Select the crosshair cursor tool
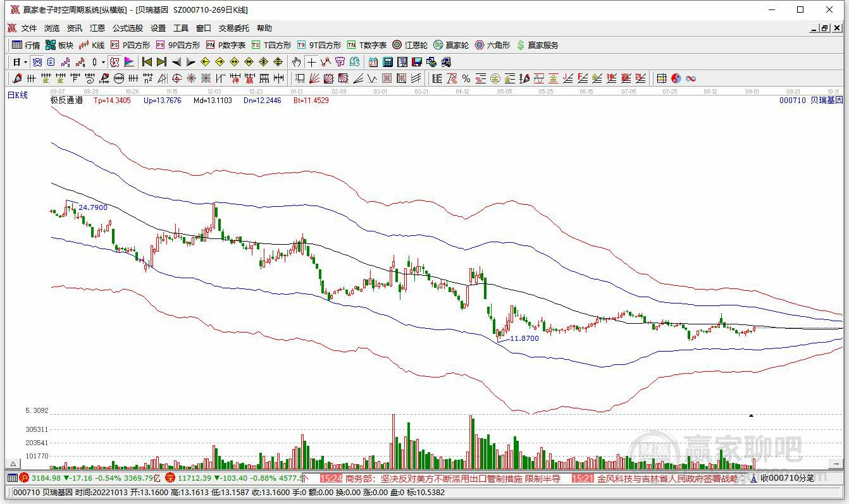The width and height of the screenshot is (849, 504). (311, 62)
